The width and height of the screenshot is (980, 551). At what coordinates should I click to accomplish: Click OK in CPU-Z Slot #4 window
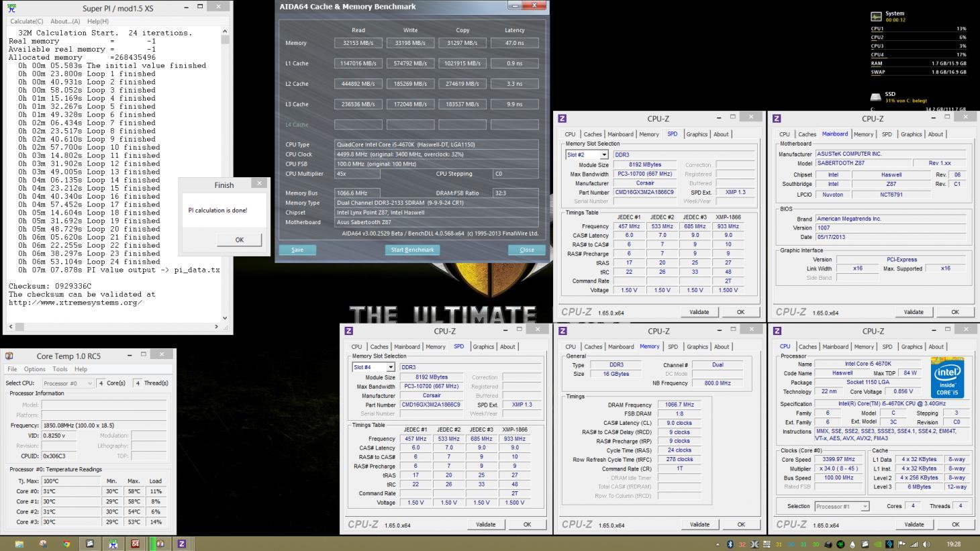pos(527,525)
